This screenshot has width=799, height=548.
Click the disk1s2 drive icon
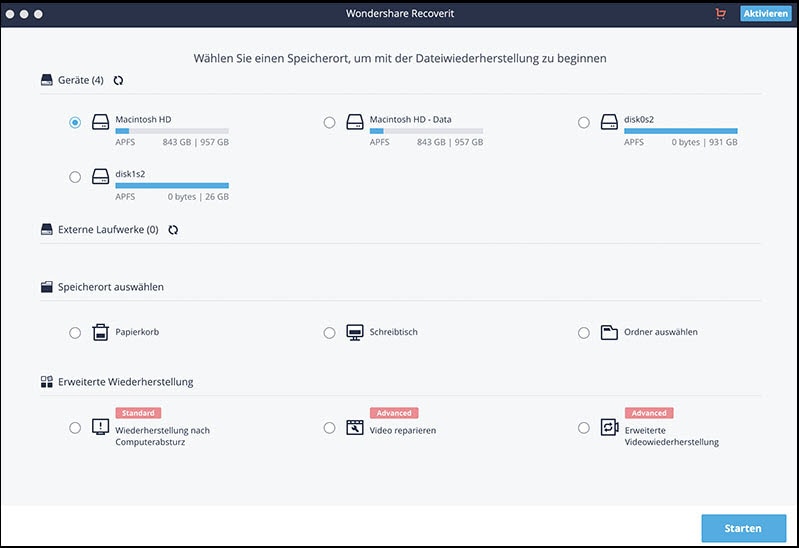tap(100, 176)
